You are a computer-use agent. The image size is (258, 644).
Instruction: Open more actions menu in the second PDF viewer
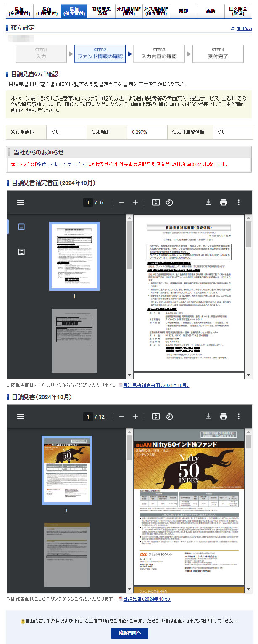tap(239, 416)
